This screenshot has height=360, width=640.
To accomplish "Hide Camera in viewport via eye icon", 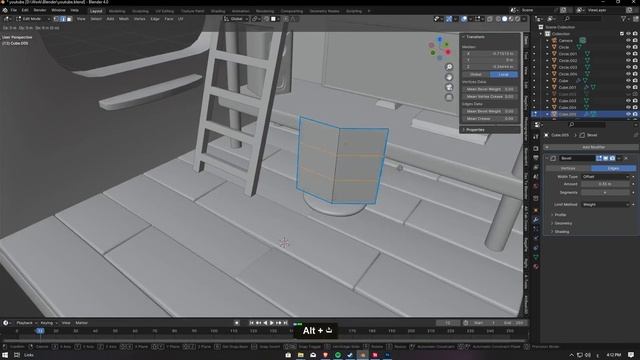I will coord(628,40).
